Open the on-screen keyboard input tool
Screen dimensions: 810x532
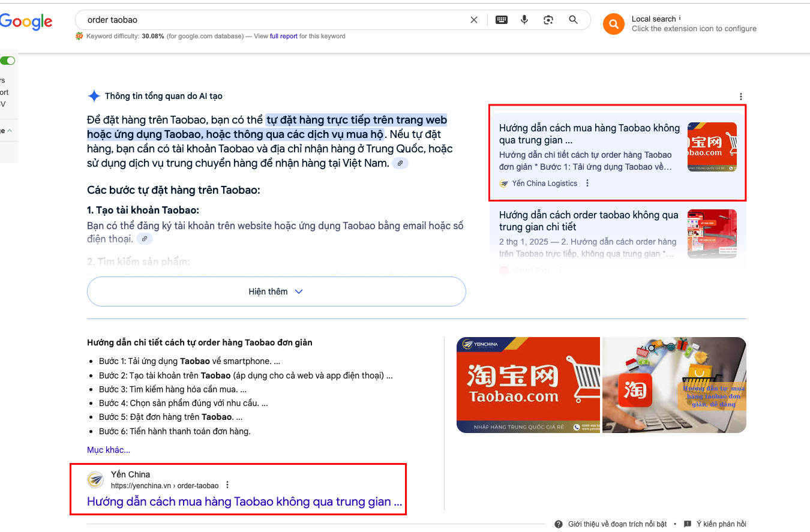tap(502, 20)
